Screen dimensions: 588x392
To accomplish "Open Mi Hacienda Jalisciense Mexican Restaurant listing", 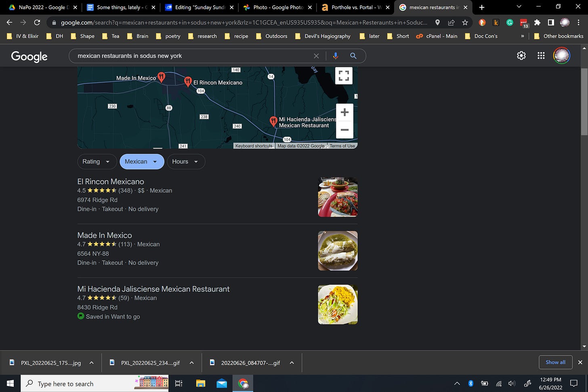I will pos(153,289).
